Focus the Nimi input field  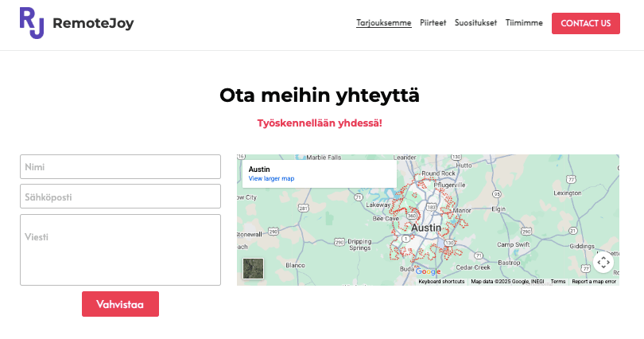tap(120, 167)
